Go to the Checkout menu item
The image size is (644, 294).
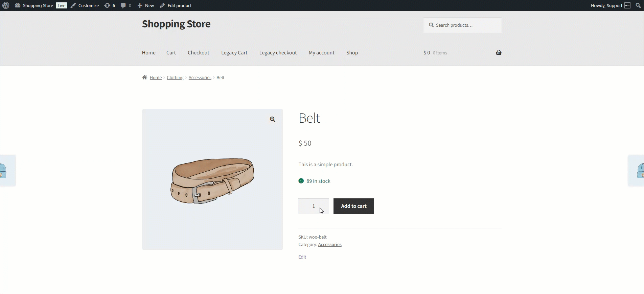click(x=199, y=53)
